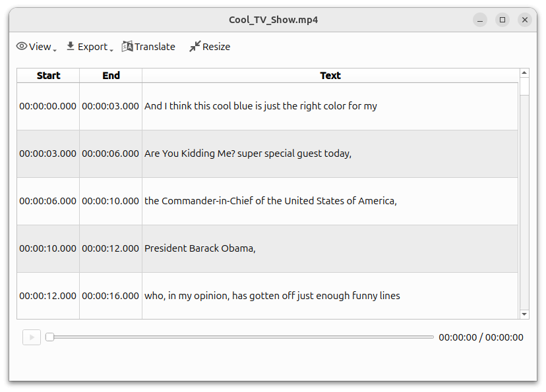Click the End column header
This screenshot has width=546, height=392.
111,75
